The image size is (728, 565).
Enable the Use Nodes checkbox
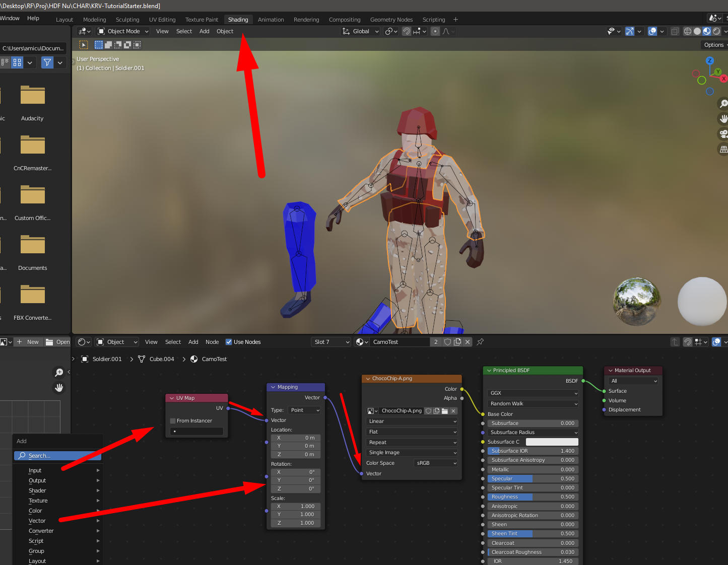coord(229,342)
